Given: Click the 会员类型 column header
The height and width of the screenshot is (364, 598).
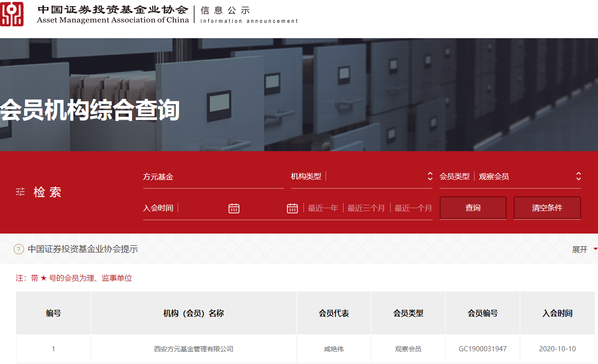Looking at the screenshot, I should [x=409, y=313].
